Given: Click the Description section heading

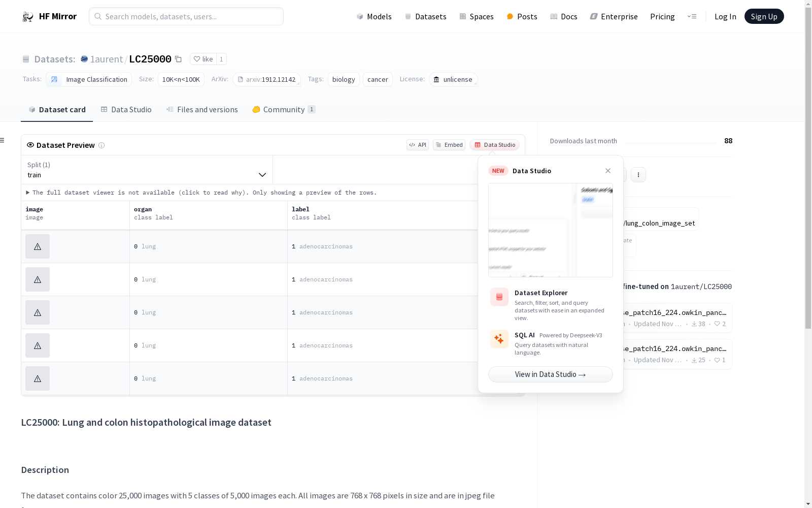Looking at the screenshot, I should tap(45, 470).
